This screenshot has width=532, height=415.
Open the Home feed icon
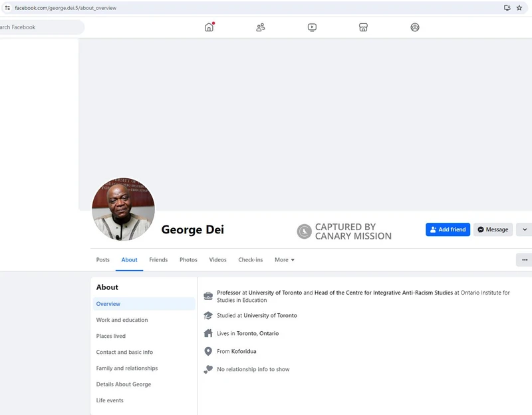(x=208, y=27)
